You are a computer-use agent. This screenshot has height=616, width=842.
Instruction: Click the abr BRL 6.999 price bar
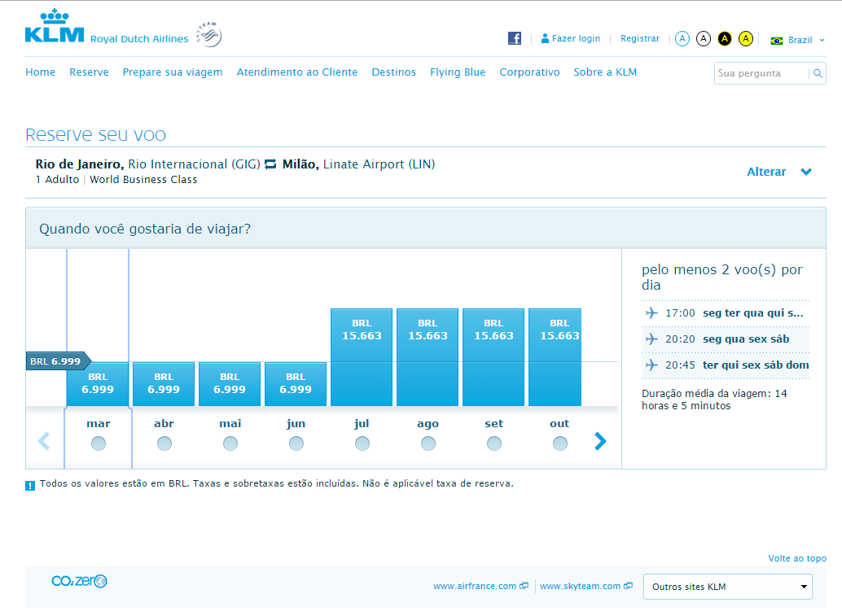point(164,384)
